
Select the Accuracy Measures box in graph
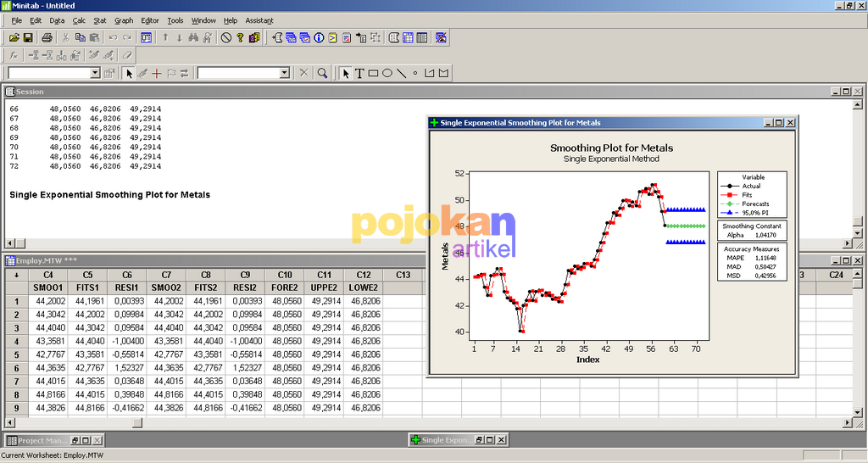click(x=752, y=262)
